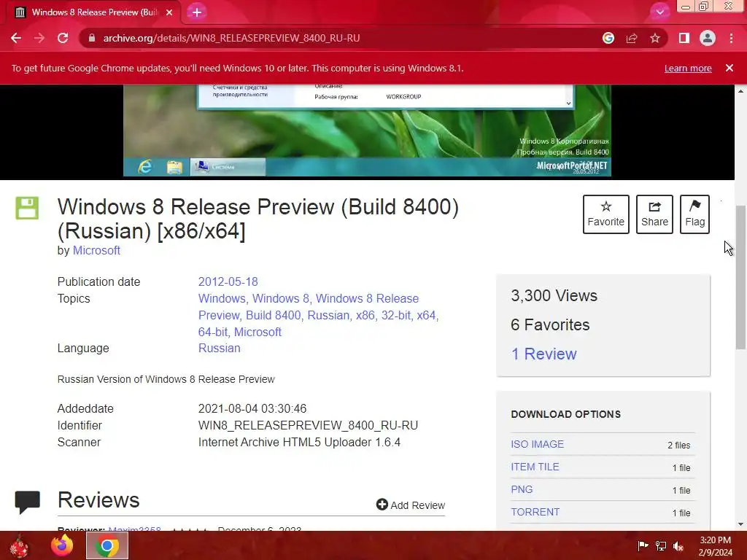Viewport: 747px width, 560px height.
Task: View site info via the lock icon
Action: coord(92,38)
